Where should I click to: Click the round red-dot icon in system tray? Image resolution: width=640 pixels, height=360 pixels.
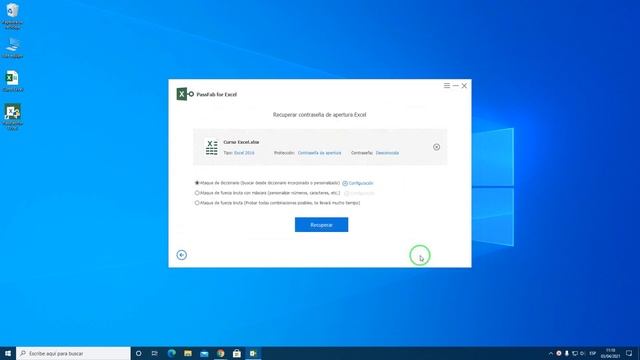[x=559, y=353]
